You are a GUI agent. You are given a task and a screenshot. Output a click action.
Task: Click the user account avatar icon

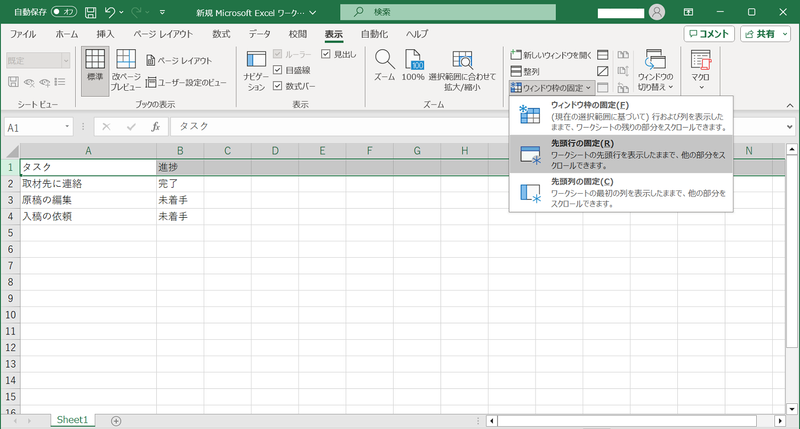[x=657, y=12]
